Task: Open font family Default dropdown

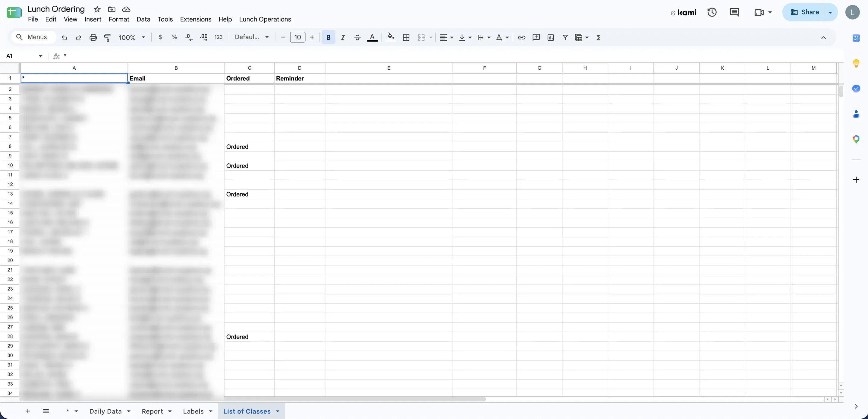Action: pos(252,37)
